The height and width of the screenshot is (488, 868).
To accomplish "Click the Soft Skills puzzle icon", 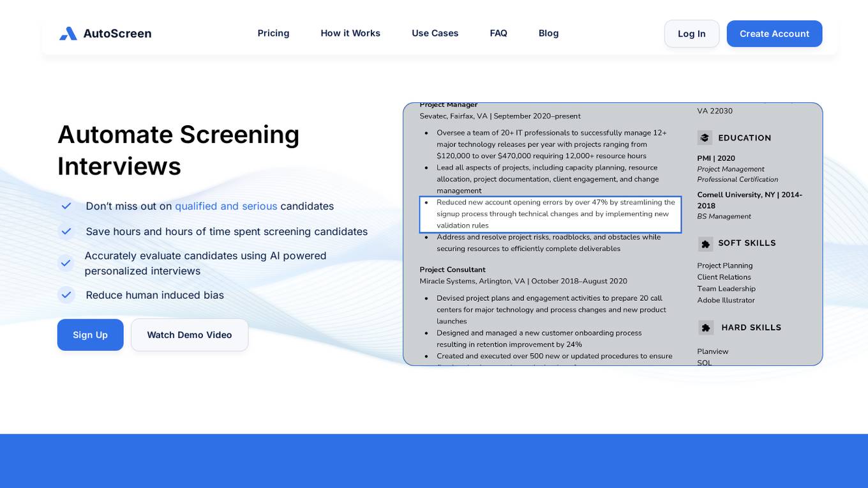I will click(705, 243).
